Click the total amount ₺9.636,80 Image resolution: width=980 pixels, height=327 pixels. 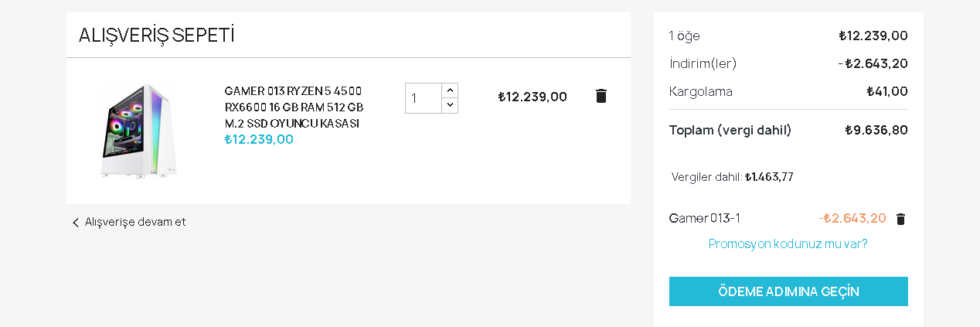pos(876,130)
